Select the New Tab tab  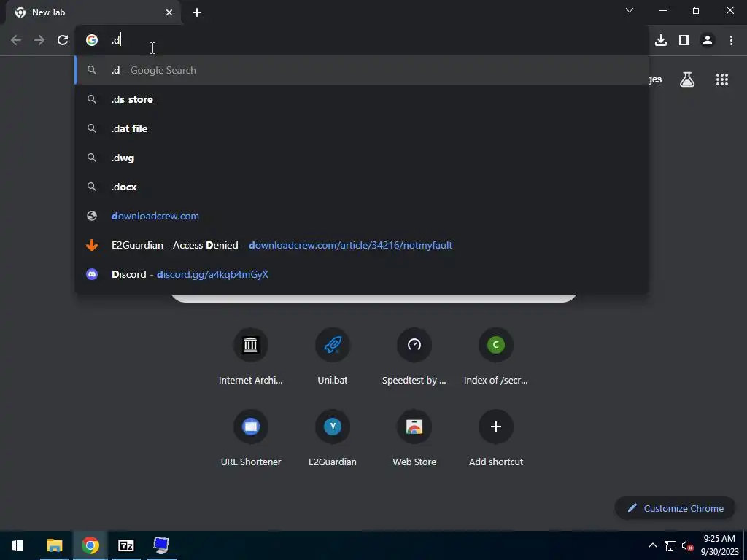pyautogui.click(x=93, y=12)
